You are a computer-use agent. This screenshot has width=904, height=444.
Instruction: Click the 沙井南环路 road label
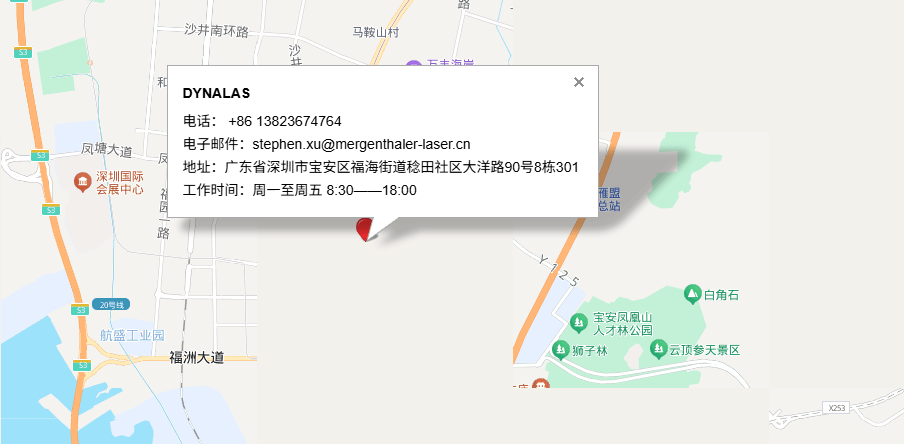(217, 31)
